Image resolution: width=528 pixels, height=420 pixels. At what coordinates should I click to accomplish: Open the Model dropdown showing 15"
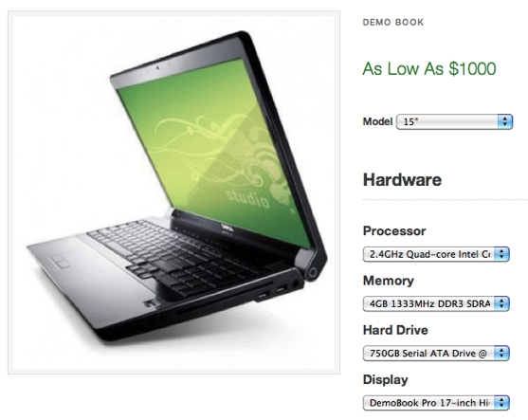[454, 121]
